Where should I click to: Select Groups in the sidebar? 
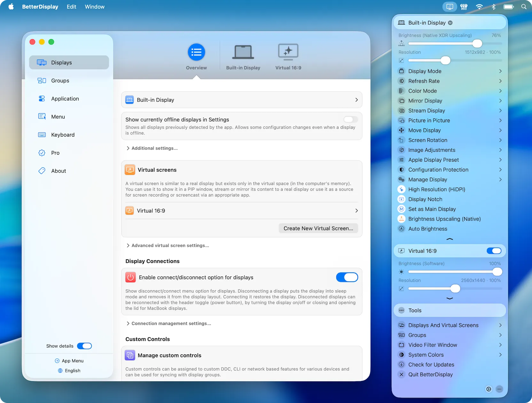pyautogui.click(x=60, y=81)
